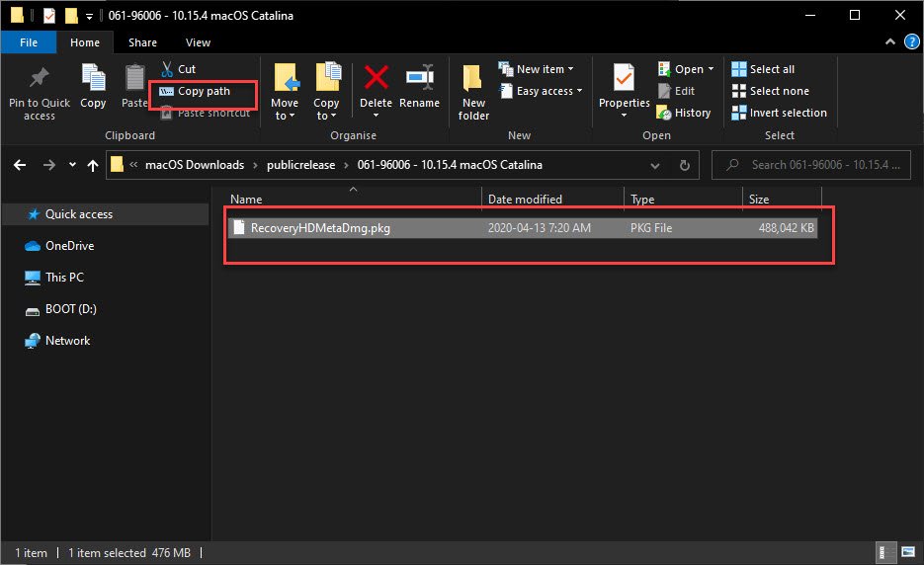Switch to large icons view in status bar
Viewport: 924px width, 565px height.
click(x=908, y=552)
